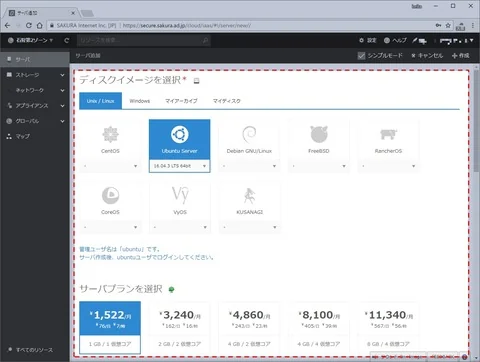Viewport: 480px width, 362px height.
Task: Open the CoreOS version dropdown
Action: click(x=110, y=227)
